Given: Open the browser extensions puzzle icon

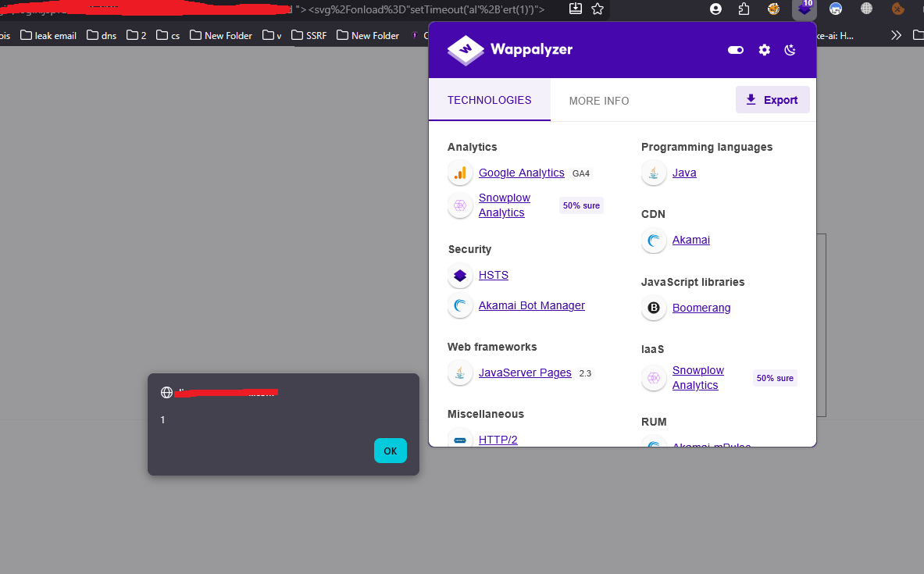Looking at the screenshot, I should (x=744, y=9).
